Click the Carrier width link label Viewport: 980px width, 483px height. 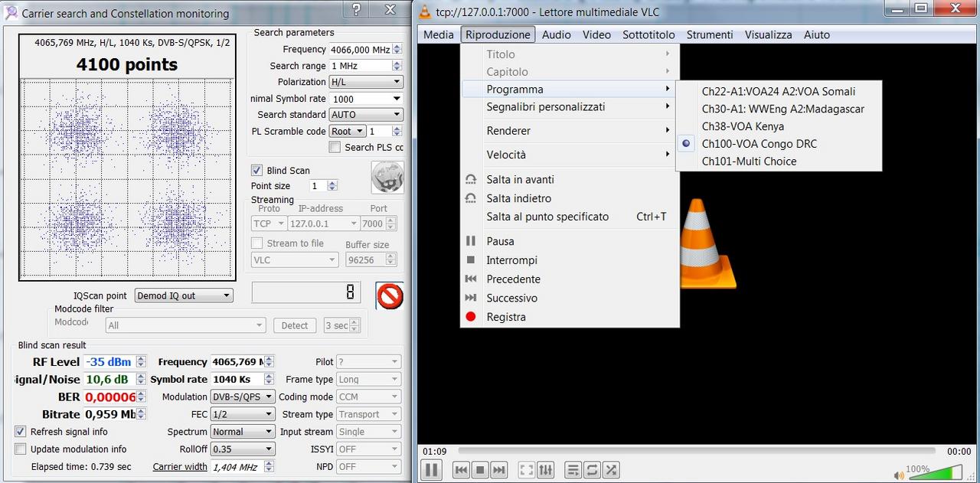tap(180, 467)
